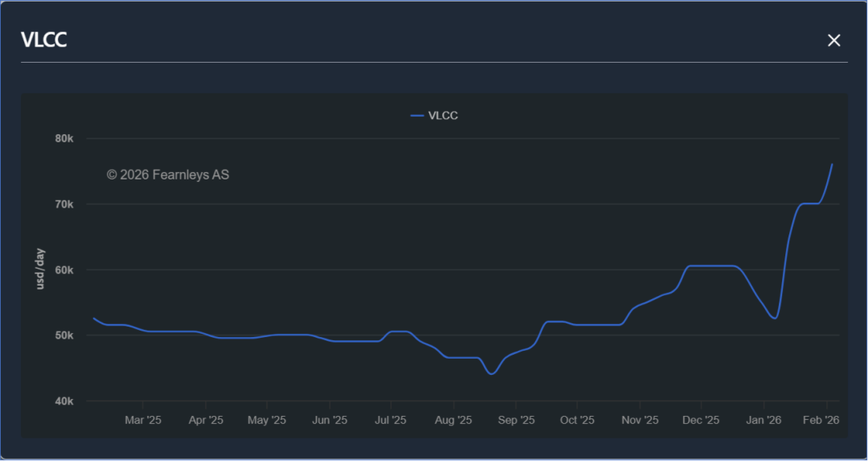
Task: Click the Jan '26 axis label
Action: pos(764,420)
